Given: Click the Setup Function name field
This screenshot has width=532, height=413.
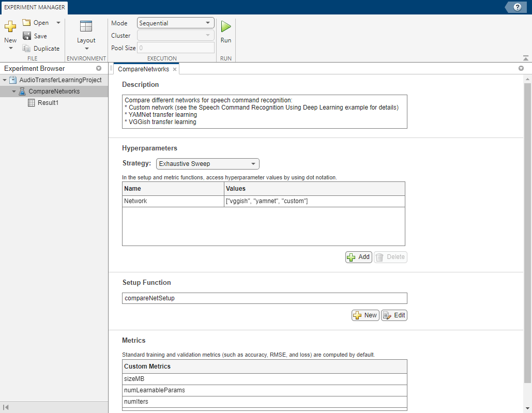Looking at the screenshot, I should [x=264, y=298].
